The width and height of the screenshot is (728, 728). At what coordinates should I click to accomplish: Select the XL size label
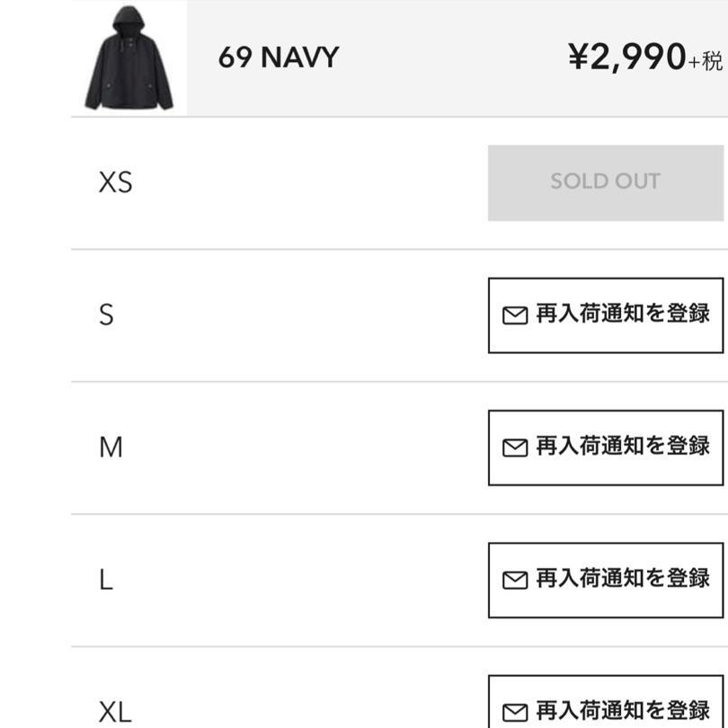[115, 713]
